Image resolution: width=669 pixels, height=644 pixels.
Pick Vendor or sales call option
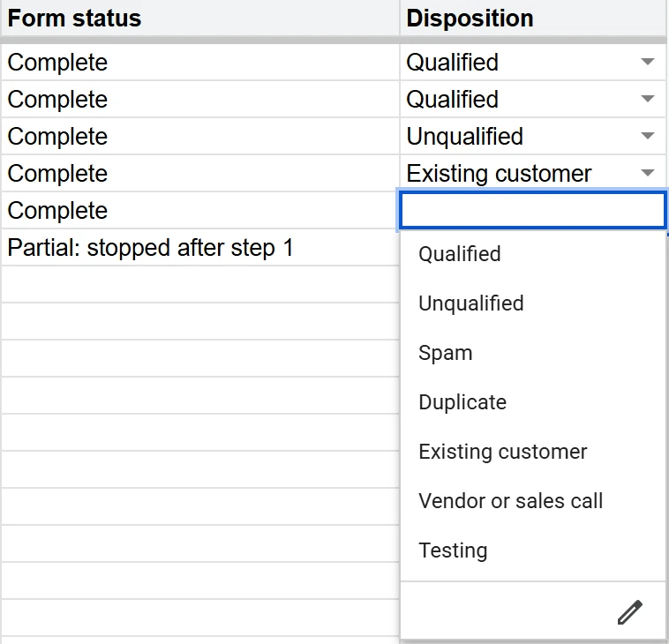coord(532,502)
